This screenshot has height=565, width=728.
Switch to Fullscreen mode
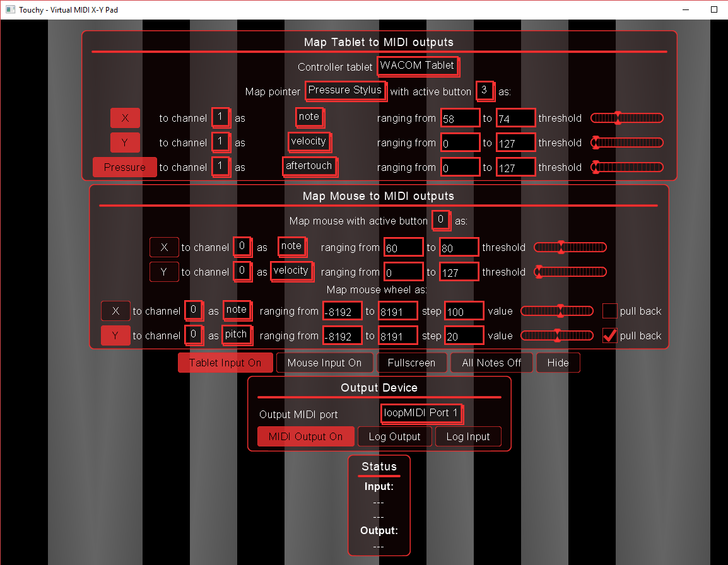(x=412, y=363)
